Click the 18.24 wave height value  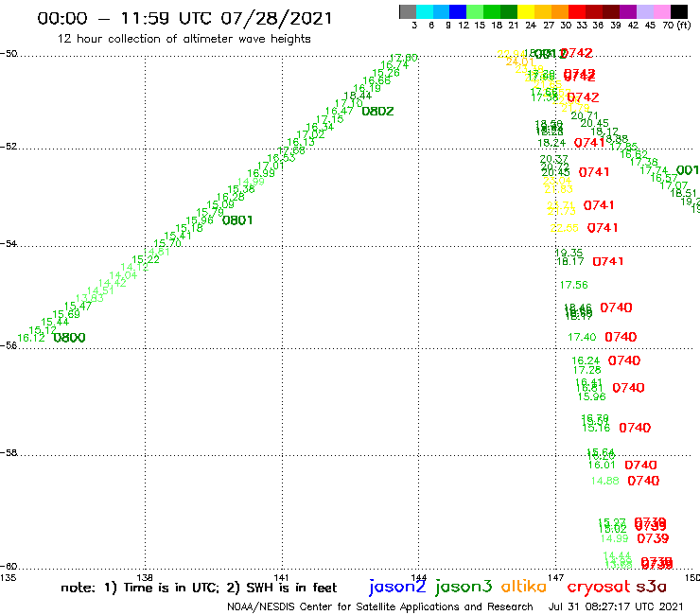click(551, 143)
